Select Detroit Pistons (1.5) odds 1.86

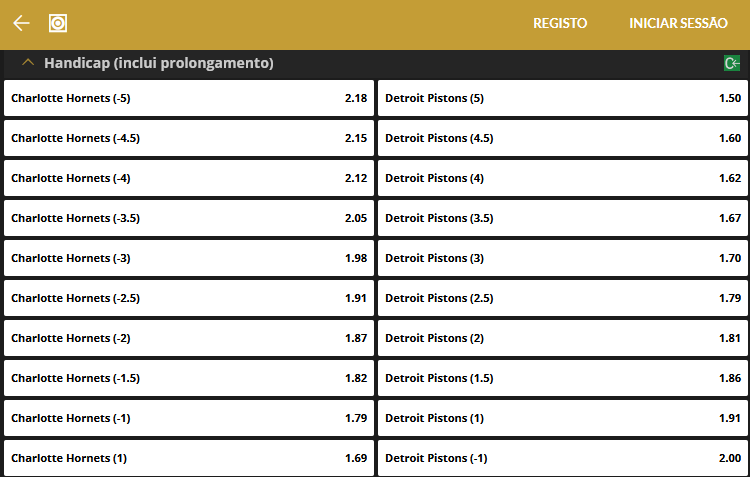563,378
